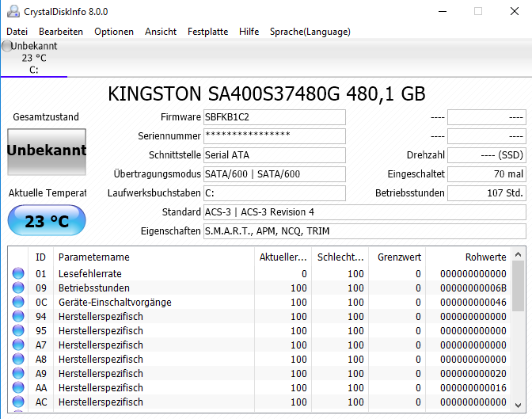
Task: Click the drive title KINGSTON SA400S37480G 480,1 GB
Action: pyautogui.click(x=266, y=93)
